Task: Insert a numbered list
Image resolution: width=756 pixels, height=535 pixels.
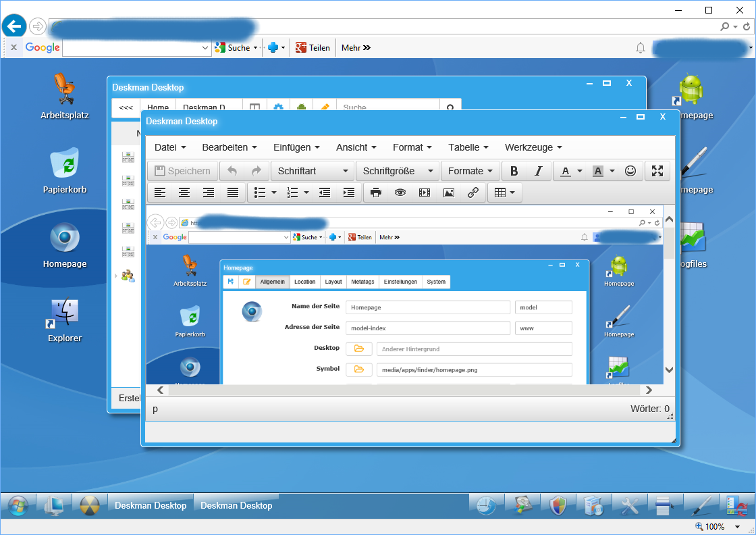Action: [x=292, y=193]
